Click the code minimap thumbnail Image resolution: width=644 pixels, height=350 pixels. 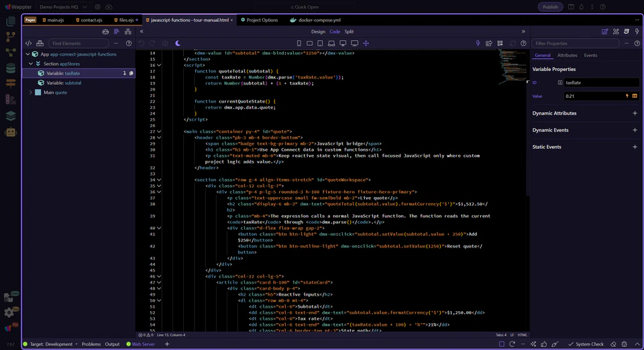[511, 66]
